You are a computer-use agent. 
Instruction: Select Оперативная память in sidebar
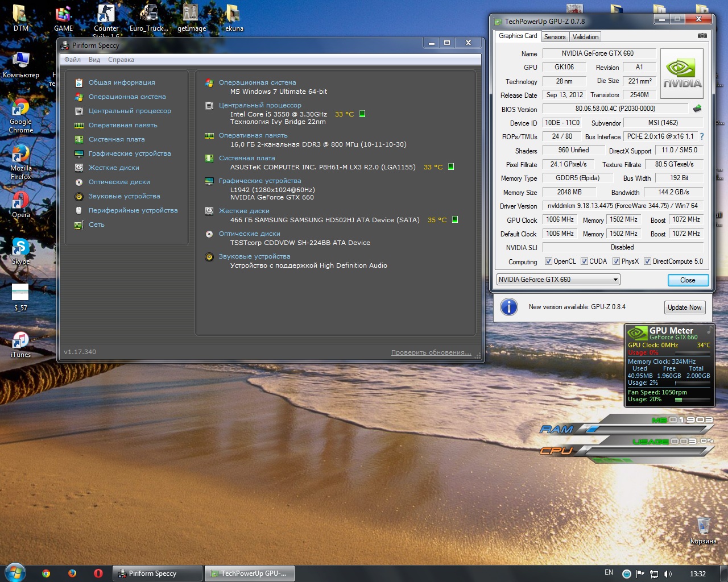[x=123, y=125]
